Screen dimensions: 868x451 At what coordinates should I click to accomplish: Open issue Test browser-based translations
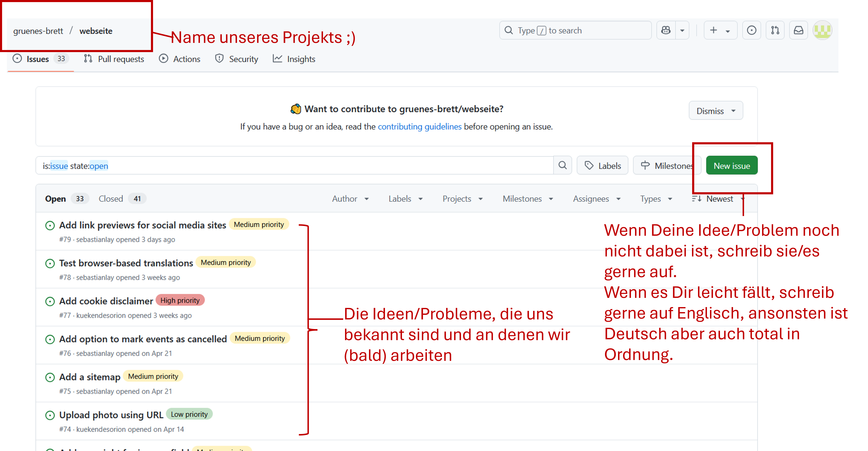click(126, 263)
